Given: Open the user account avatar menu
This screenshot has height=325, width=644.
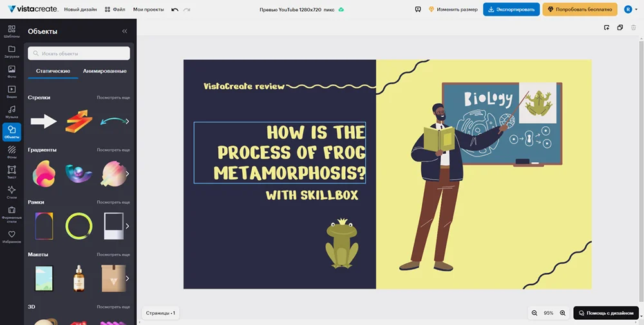Looking at the screenshot, I should point(628,10).
